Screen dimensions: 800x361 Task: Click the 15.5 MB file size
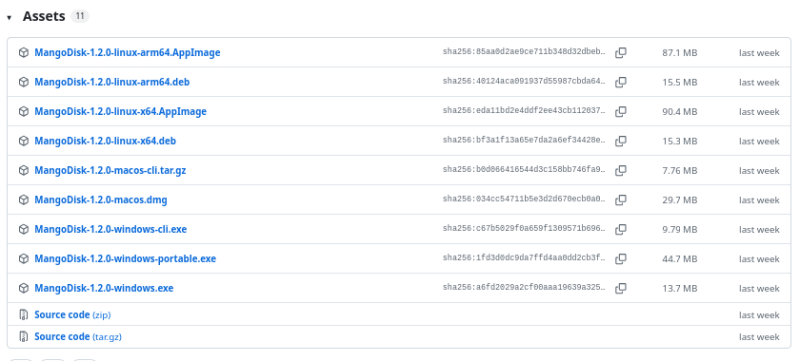coord(680,83)
